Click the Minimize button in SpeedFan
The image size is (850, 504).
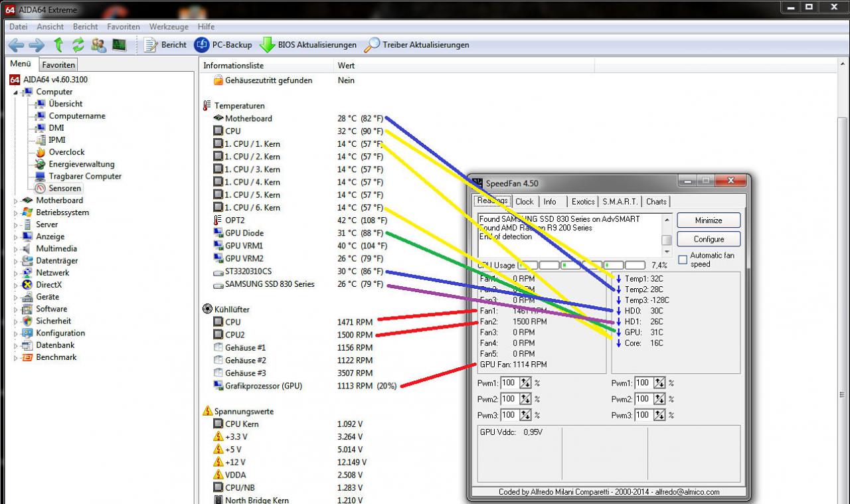[x=709, y=220]
